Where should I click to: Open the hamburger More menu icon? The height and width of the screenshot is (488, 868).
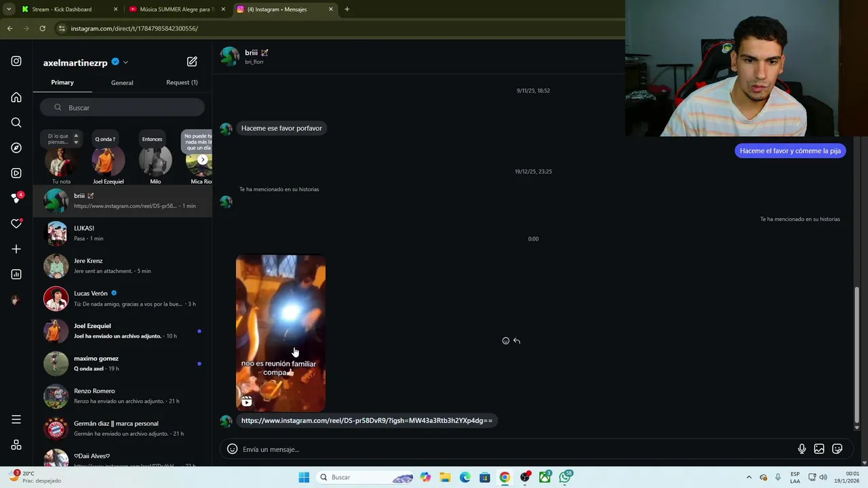pos(16,420)
